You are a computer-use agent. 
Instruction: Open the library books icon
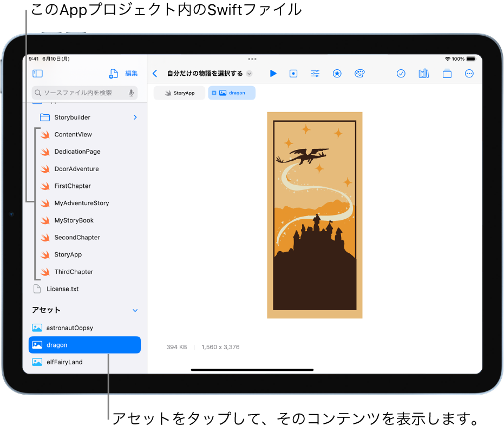424,74
